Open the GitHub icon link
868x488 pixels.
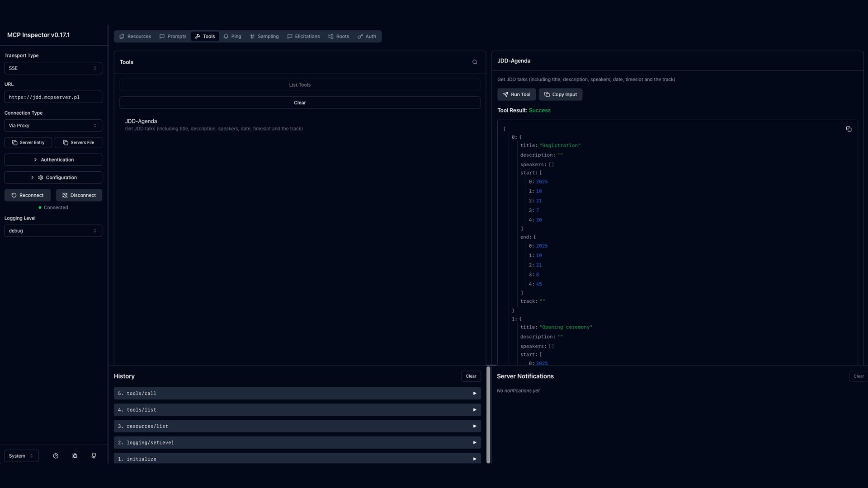point(94,456)
